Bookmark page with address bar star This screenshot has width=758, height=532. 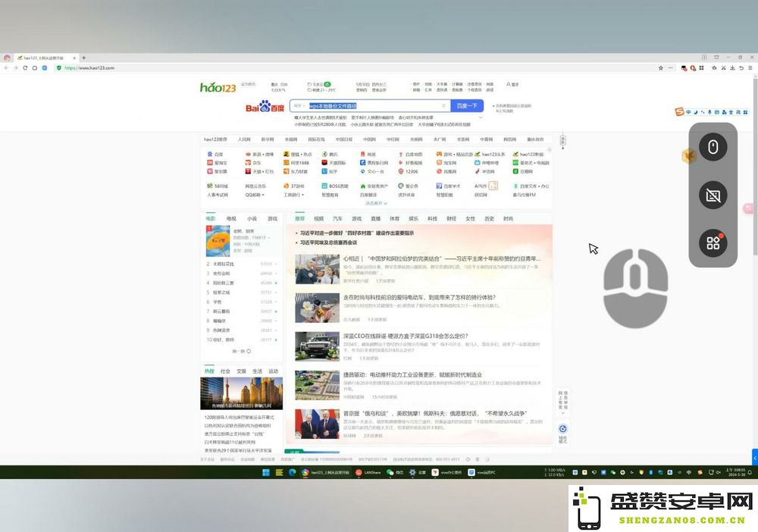(x=661, y=68)
